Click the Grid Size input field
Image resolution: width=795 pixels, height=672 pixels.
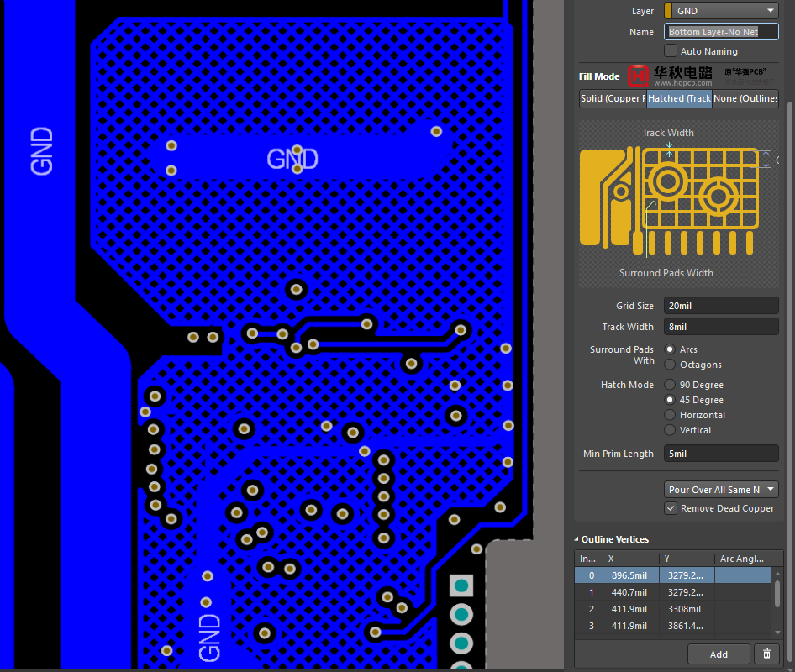[721, 306]
